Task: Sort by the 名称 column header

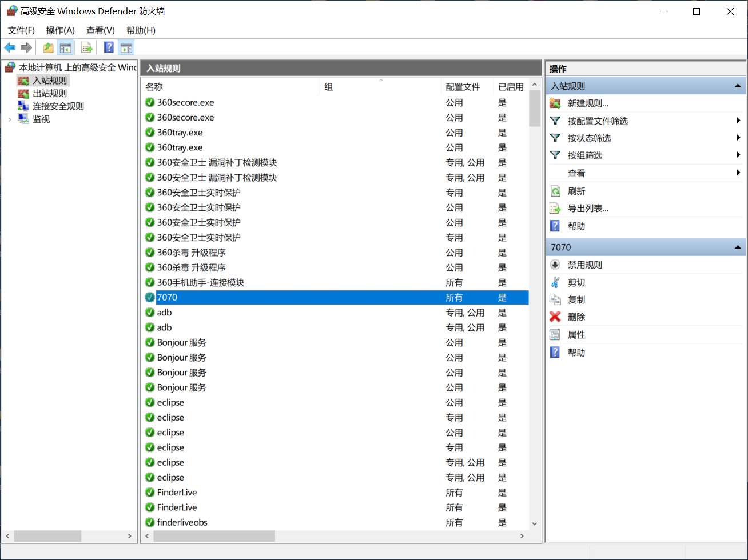Action: tap(230, 87)
